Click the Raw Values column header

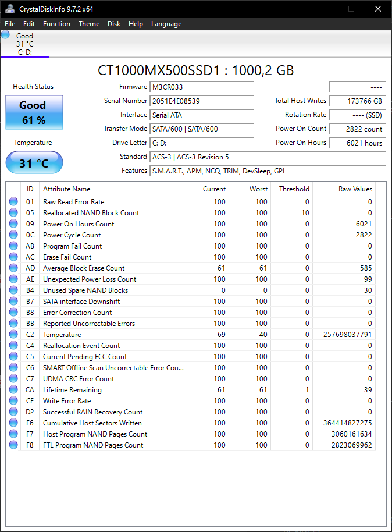(x=355, y=189)
